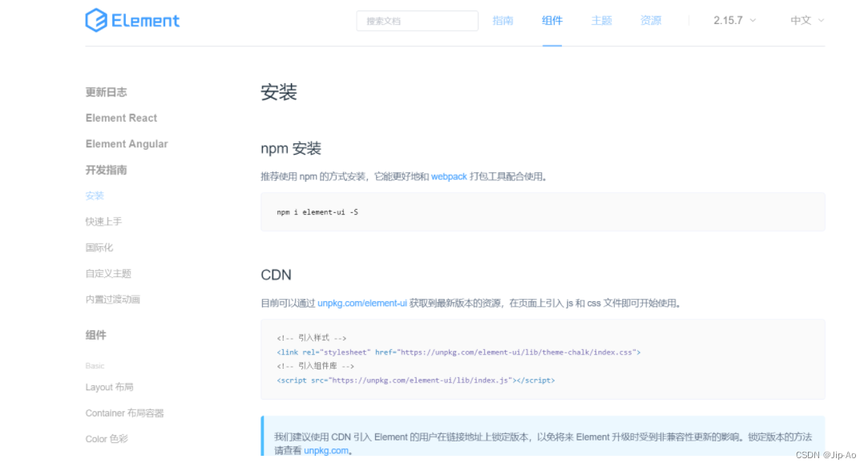Focus the 搜索文档 search box
The image size is (868, 467).
pos(417,21)
